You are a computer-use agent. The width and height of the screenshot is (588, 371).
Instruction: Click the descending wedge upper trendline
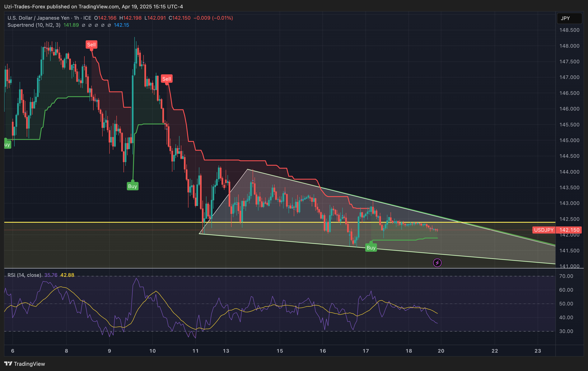[401, 207]
